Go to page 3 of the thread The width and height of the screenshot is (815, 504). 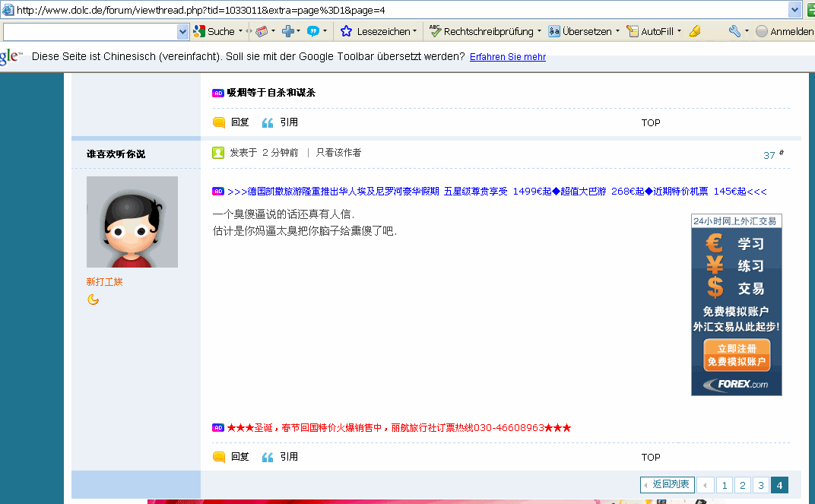760,485
